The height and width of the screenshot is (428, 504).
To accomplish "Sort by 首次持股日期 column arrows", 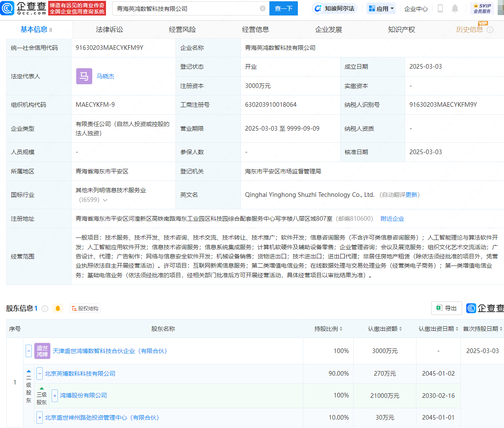I will tap(501, 329).
